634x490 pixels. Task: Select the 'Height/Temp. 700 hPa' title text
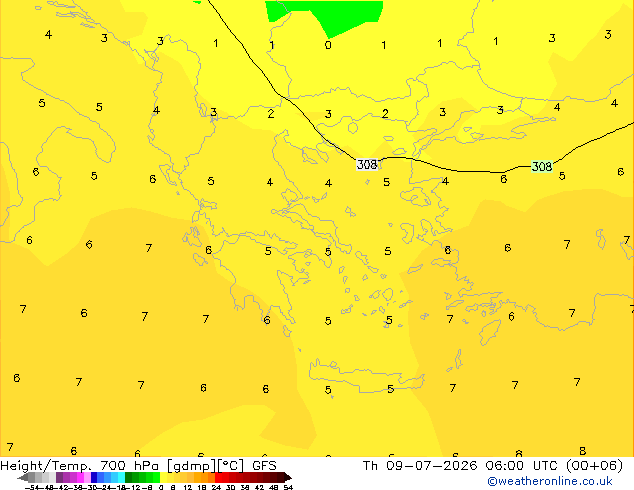pyautogui.click(x=80, y=466)
